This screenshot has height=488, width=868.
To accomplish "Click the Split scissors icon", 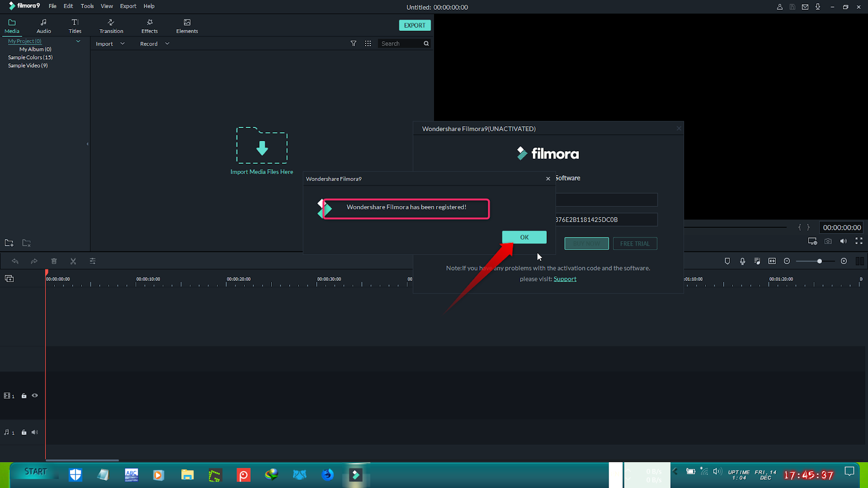I will 73,261.
